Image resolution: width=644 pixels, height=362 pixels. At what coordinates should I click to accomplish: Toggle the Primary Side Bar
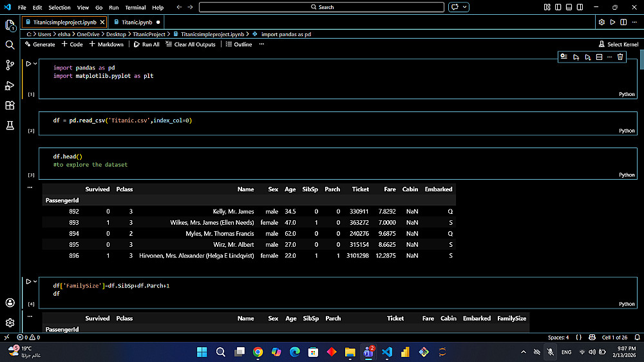point(558,7)
